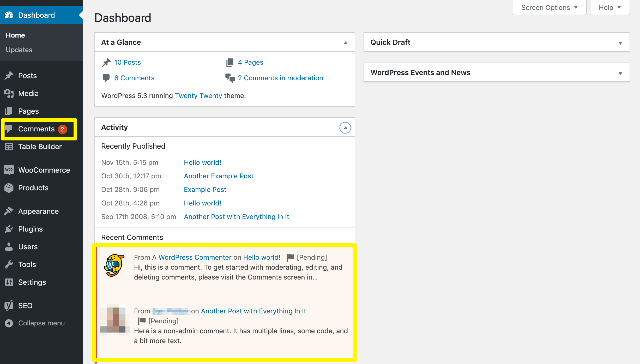The height and width of the screenshot is (364, 640).
Task: Open the Example Post from Oct 28th 9:06 pm
Action: [x=205, y=190]
